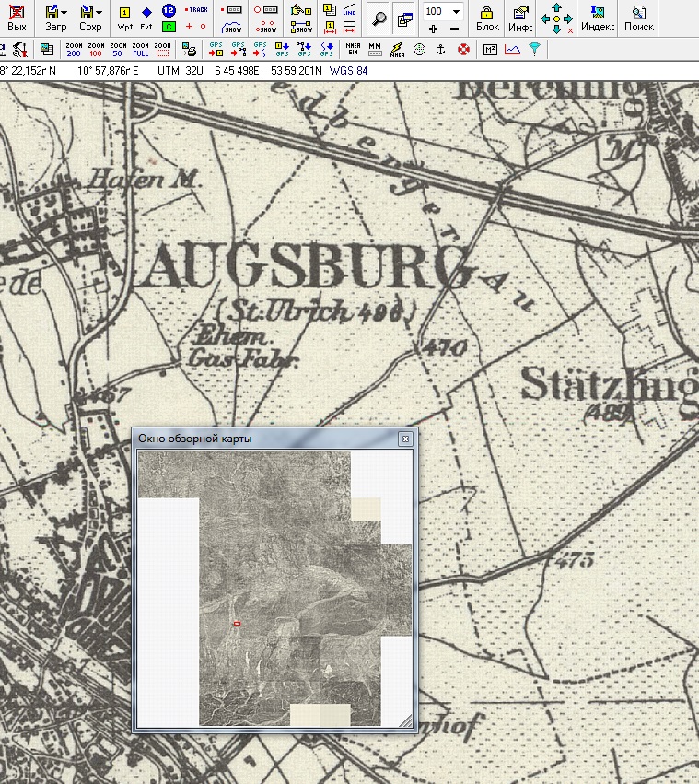Toggle the Блок map lock
The width and height of the screenshot is (699, 784).
[487, 18]
